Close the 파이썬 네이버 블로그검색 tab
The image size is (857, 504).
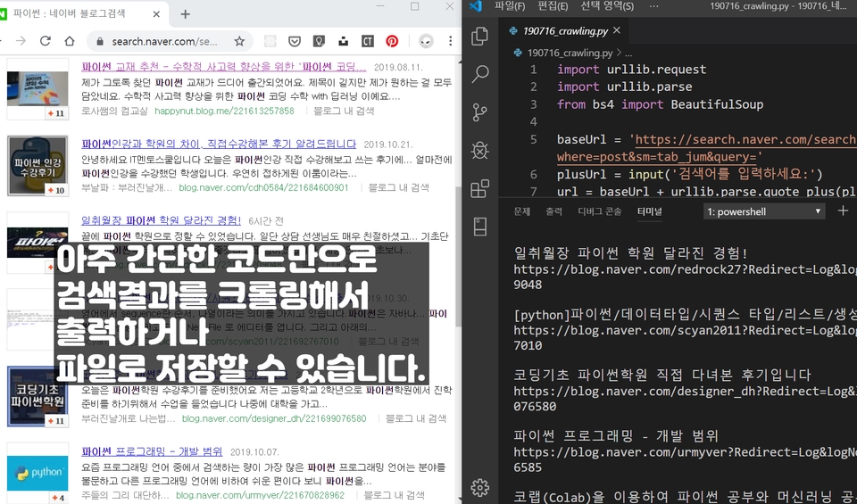156,14
